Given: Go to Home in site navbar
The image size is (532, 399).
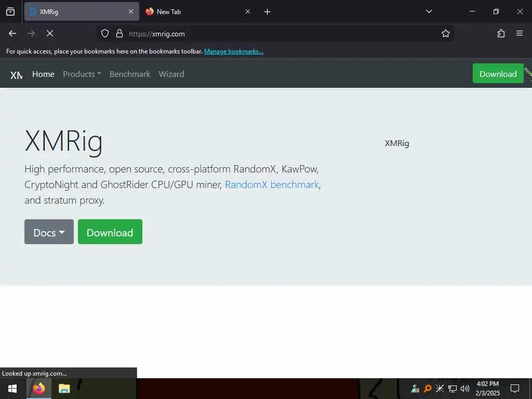Looking at the screenshot, I should (x=44, y=74).
